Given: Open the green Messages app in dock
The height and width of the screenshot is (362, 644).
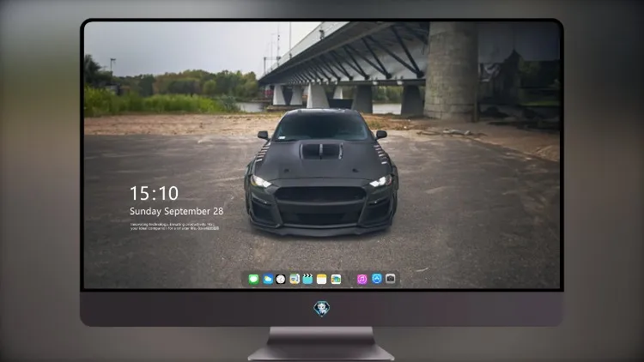Looking at the screenshot, I should pyautogui.click(x=254, y=279).
